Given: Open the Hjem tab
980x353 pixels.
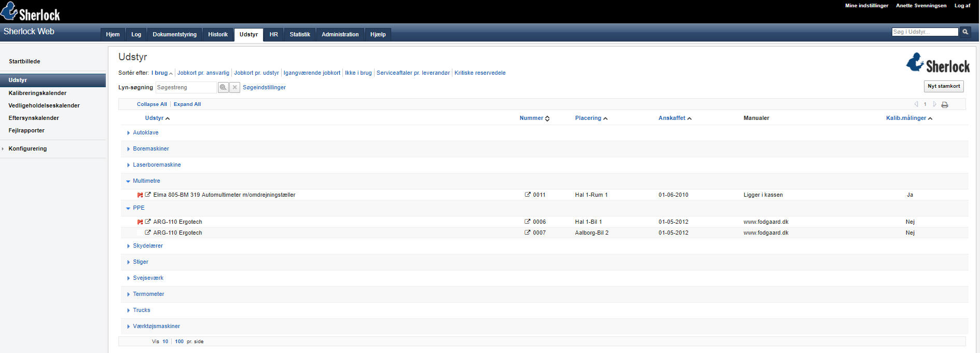Looking at the screenshot, I should click(113, 34).
